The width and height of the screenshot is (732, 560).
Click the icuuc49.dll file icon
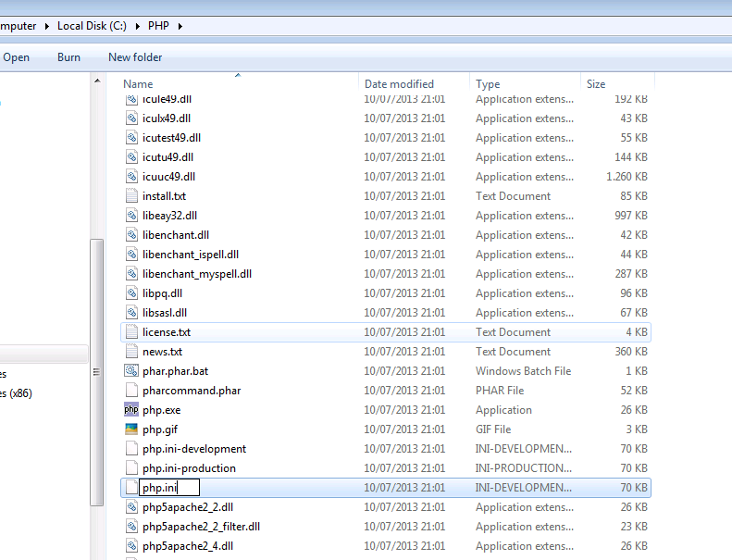[131, 177]
